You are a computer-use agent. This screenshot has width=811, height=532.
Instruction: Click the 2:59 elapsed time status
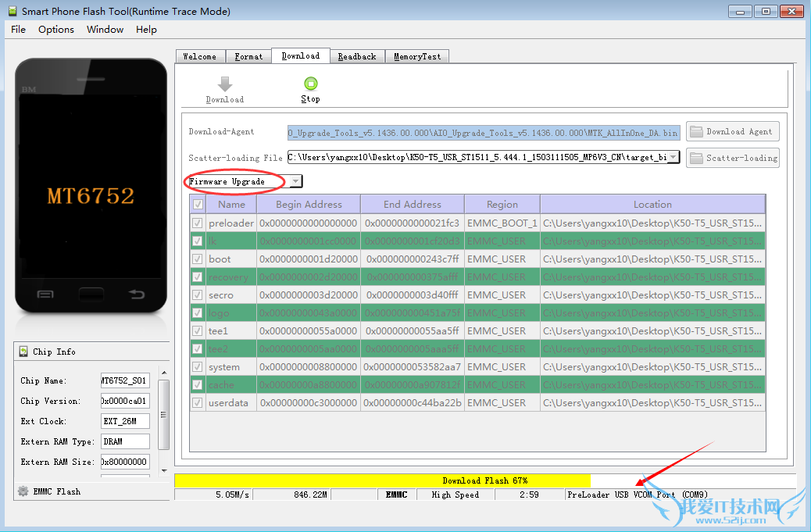[x=529, y=495]
